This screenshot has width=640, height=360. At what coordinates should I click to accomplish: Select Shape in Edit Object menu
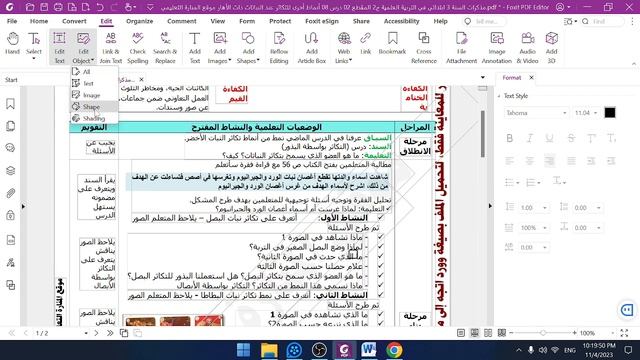coord(95,107)
